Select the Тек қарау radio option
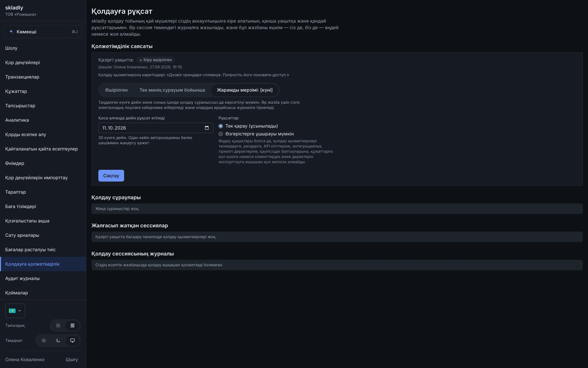This screenshot has height=368, width=588. 221,126
